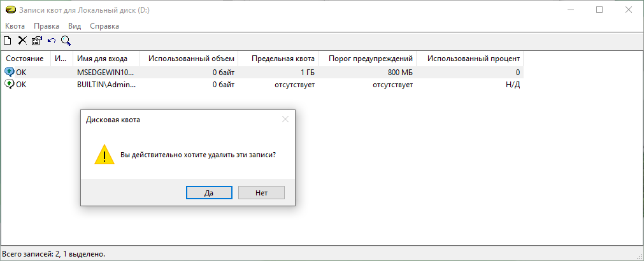Sort by the Состояние column header
644x261 pixels.
[x=26, y=59]
